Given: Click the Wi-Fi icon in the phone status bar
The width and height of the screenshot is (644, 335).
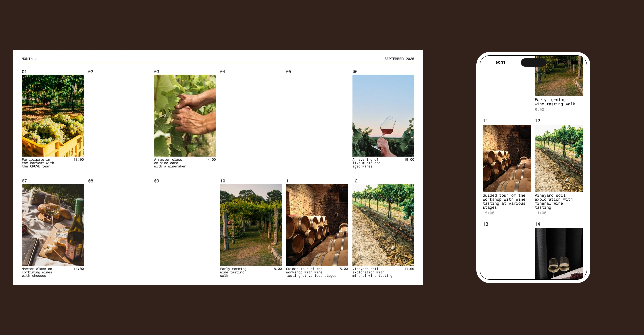Looking at the screenshot, I should tap(565, 62).
